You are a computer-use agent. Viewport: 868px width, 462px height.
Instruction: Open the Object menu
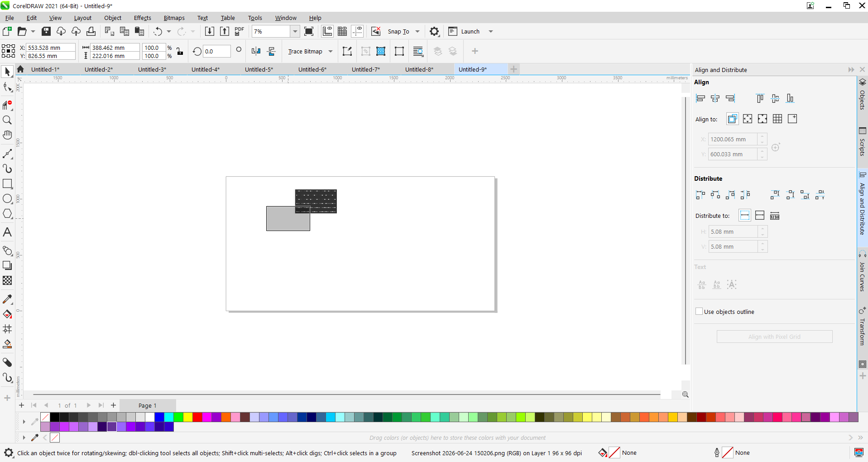pyautogui.click(x=113, y=18)
